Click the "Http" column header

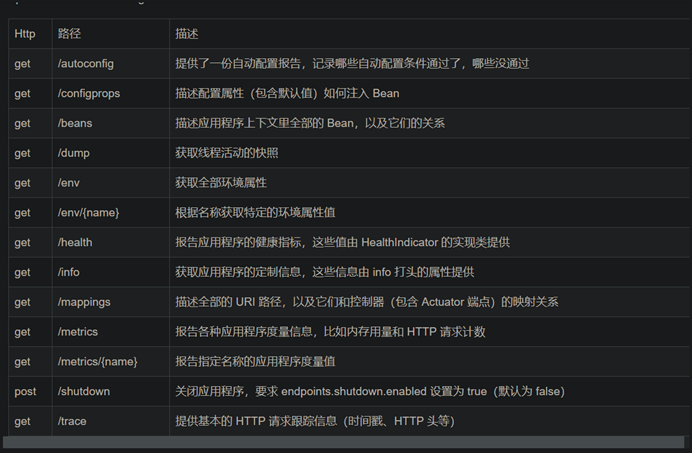click(x=25, y=34)
